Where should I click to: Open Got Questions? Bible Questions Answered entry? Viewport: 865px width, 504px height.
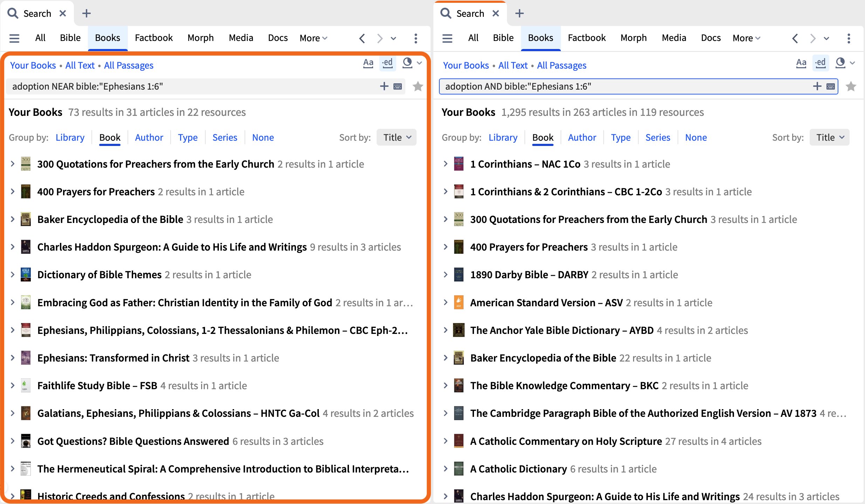[x=133, y=441]
